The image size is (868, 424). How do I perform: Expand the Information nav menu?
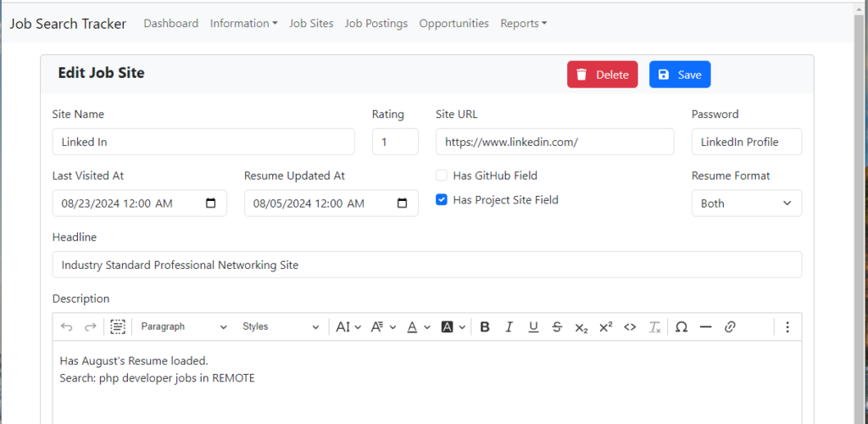point(243,23)
